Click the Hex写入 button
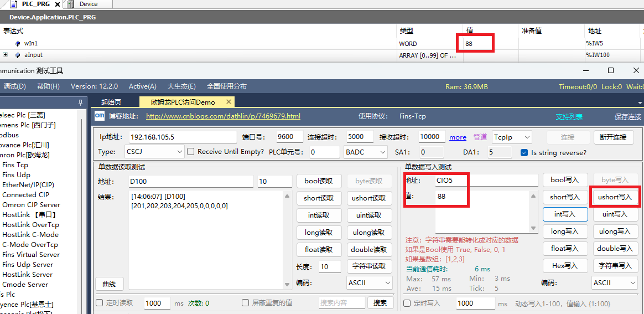Viewport: 644px width, 314px height. (x=565, y=266)
